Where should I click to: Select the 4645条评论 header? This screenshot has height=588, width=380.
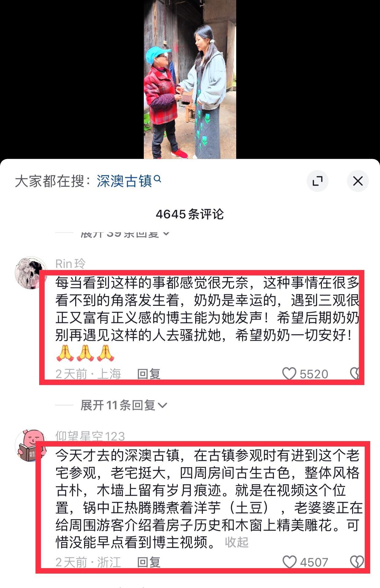pos(190,214)
